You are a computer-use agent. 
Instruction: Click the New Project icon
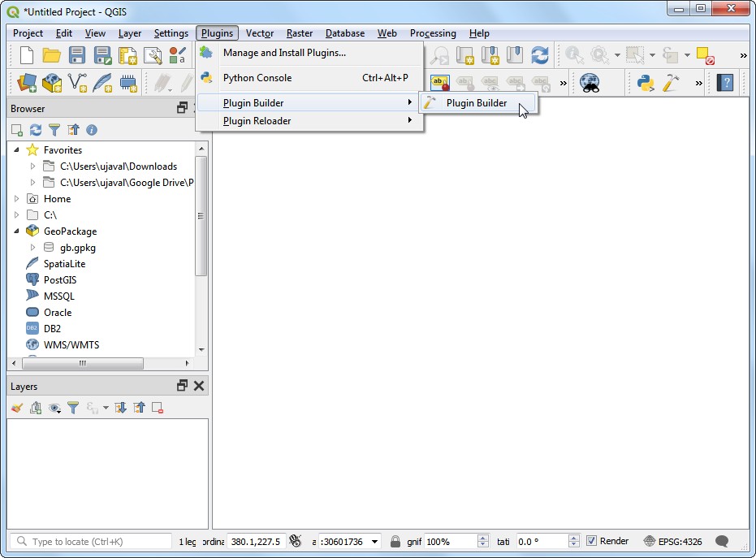(27, 55)
